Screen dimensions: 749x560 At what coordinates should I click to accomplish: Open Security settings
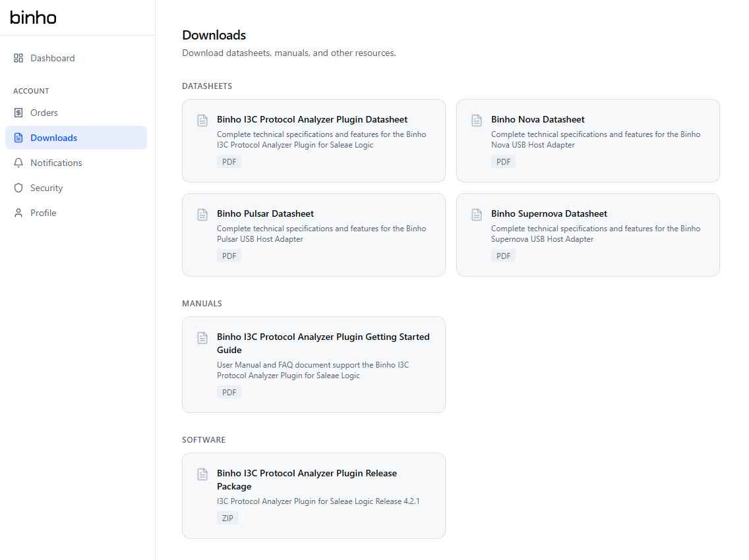(x=76, y=188)
